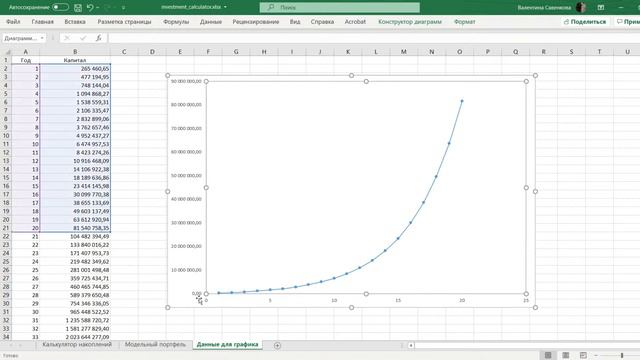Click horizontal scrollbar left arrow
The height and width of the screenshot is (360, 640).
coord(411,345)
